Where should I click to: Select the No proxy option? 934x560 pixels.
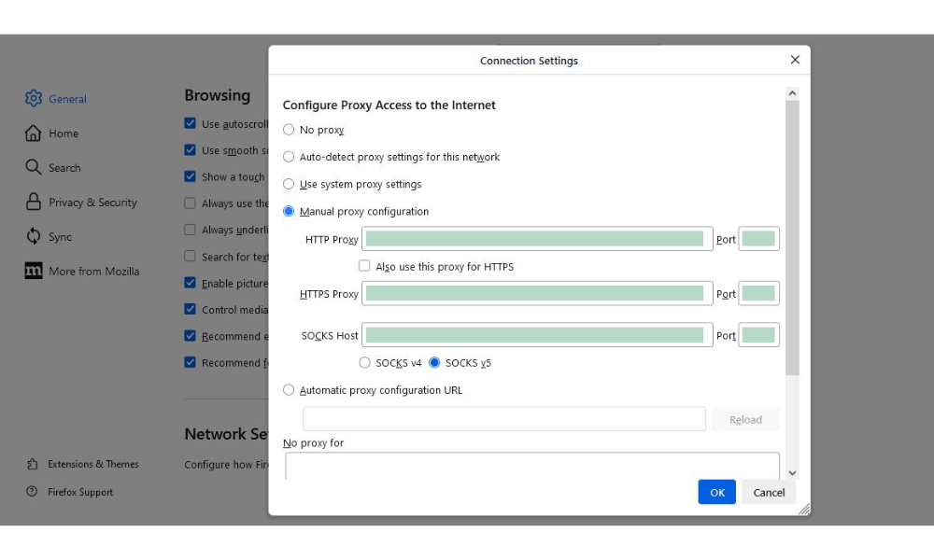click(x=289, y=129)
